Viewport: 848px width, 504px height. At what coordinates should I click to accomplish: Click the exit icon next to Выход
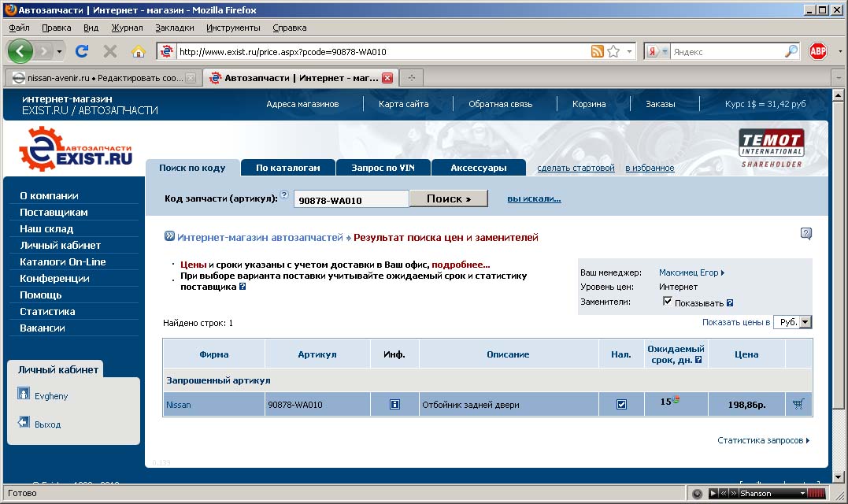pyautogui.click(x=24, y=422)
